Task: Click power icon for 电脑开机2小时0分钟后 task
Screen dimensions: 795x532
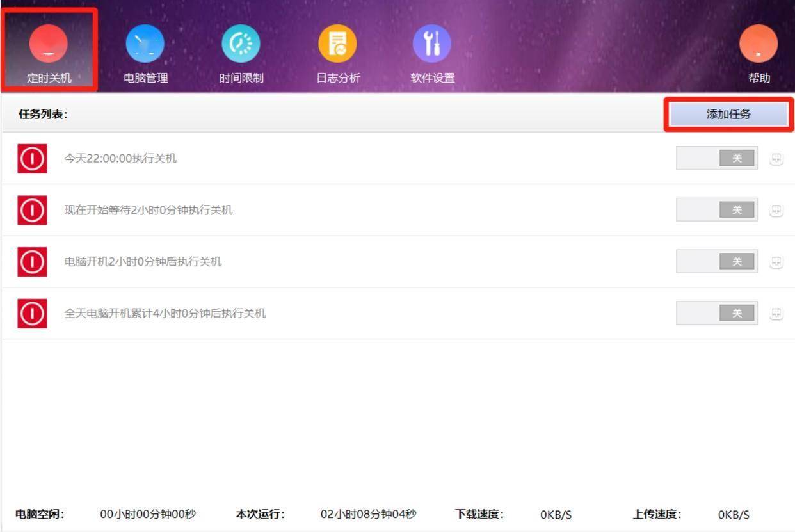Action: (32, 261)
